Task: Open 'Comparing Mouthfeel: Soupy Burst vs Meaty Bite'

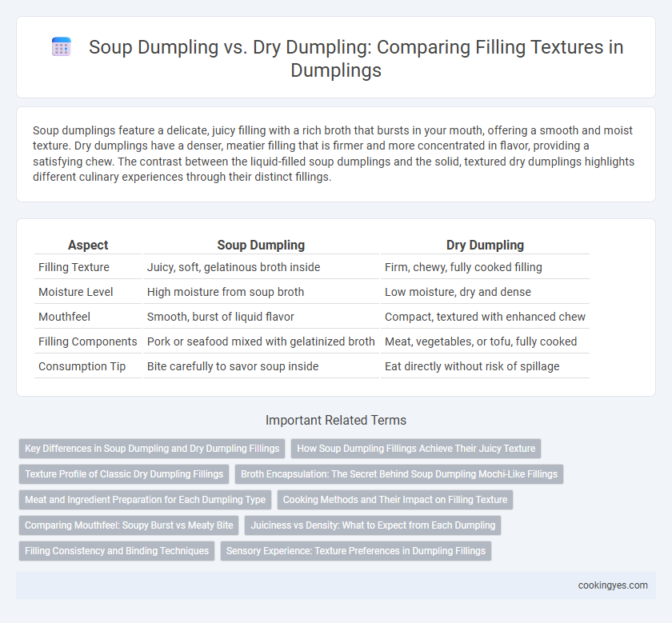Action: pyautogui.click(x=129, y=525)
